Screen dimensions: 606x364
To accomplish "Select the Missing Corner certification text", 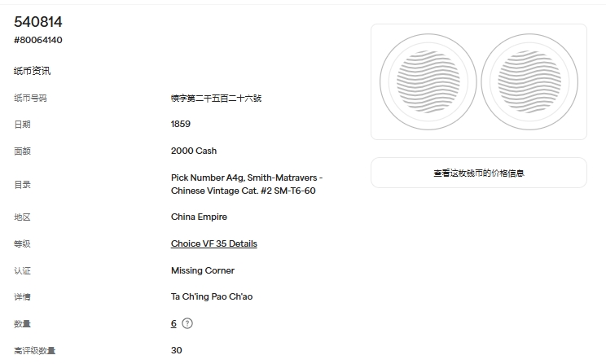I will pyautogui.click(x=203, y=270).
